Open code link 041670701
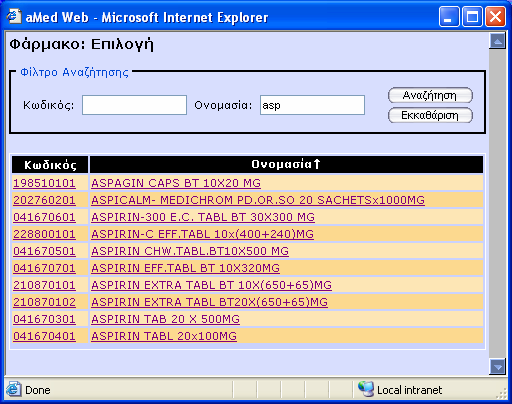 [x=44, y=268]
